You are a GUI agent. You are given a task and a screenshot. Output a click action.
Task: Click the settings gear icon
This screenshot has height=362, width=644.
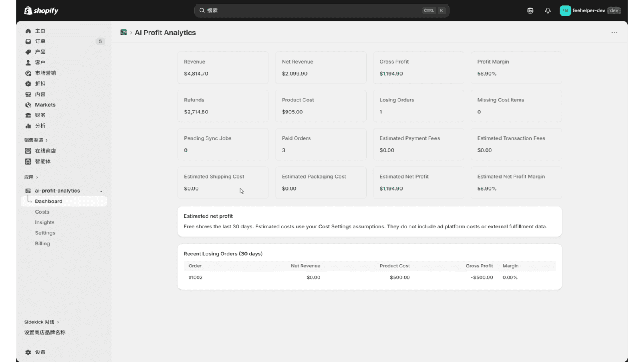[x=28, y=352]
